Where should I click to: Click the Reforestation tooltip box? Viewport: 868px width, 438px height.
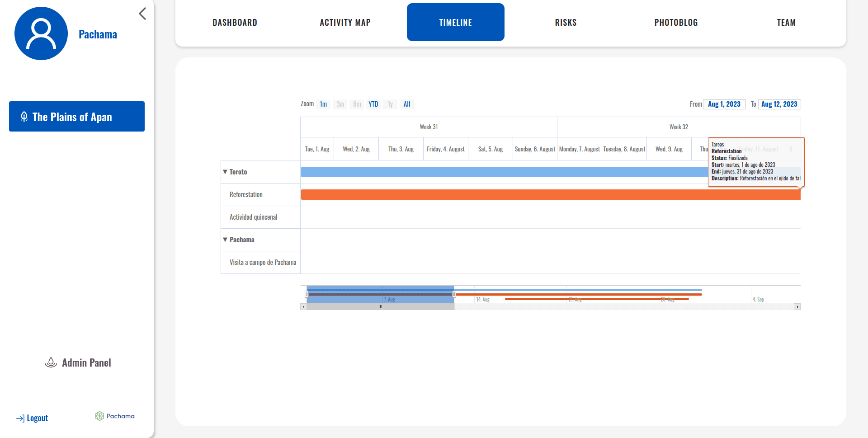756,162
